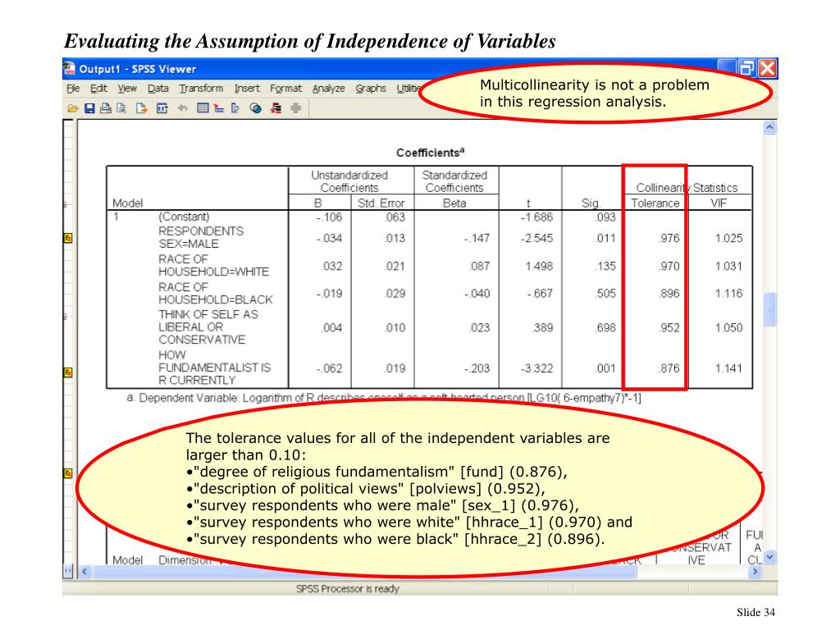840x630 pixels.
Task: Click the tolerance value .976
Action: (x=669, y=238)
